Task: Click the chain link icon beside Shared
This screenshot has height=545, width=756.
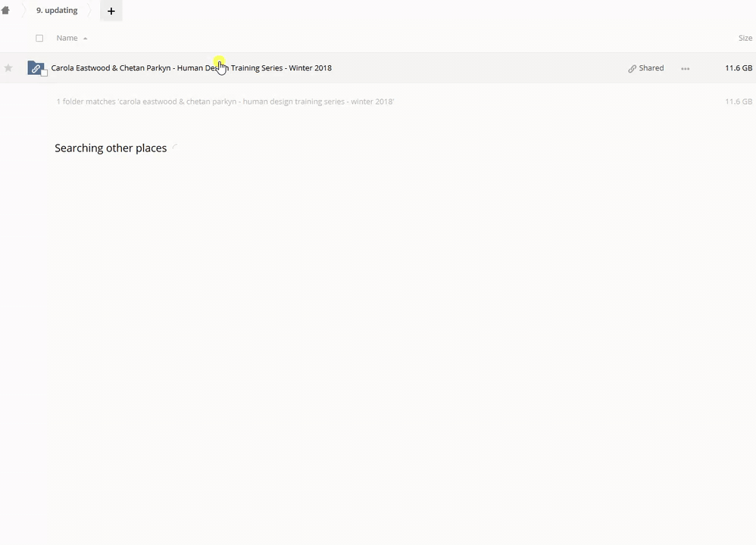Action: [x=632, y=69]
